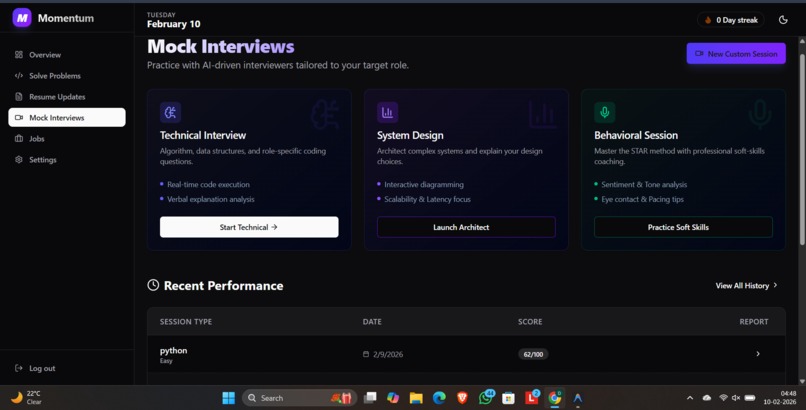Open Microsoft Store from taskbar
This screenshot has width=806, height=410.
pyautogui.click(x=508, y=398)
